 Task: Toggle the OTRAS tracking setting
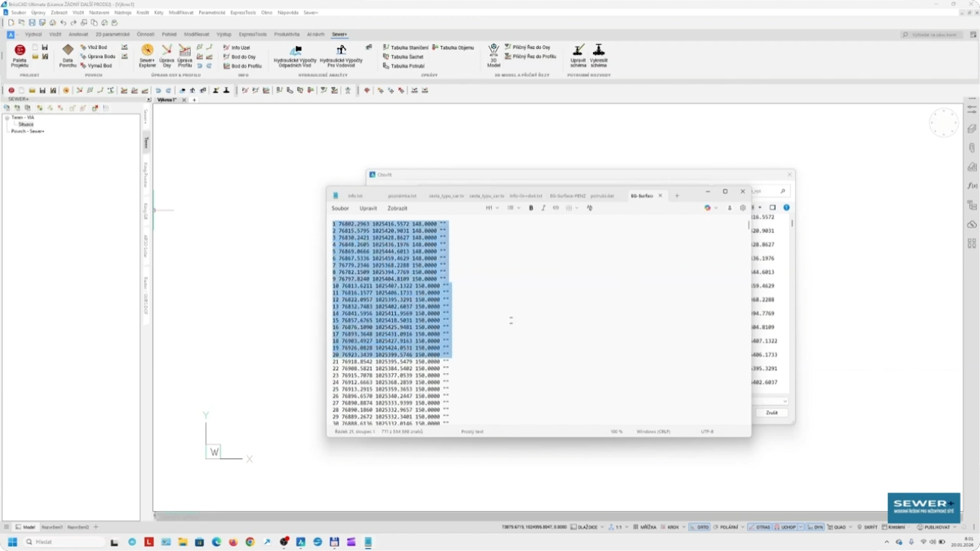point(759,527)
